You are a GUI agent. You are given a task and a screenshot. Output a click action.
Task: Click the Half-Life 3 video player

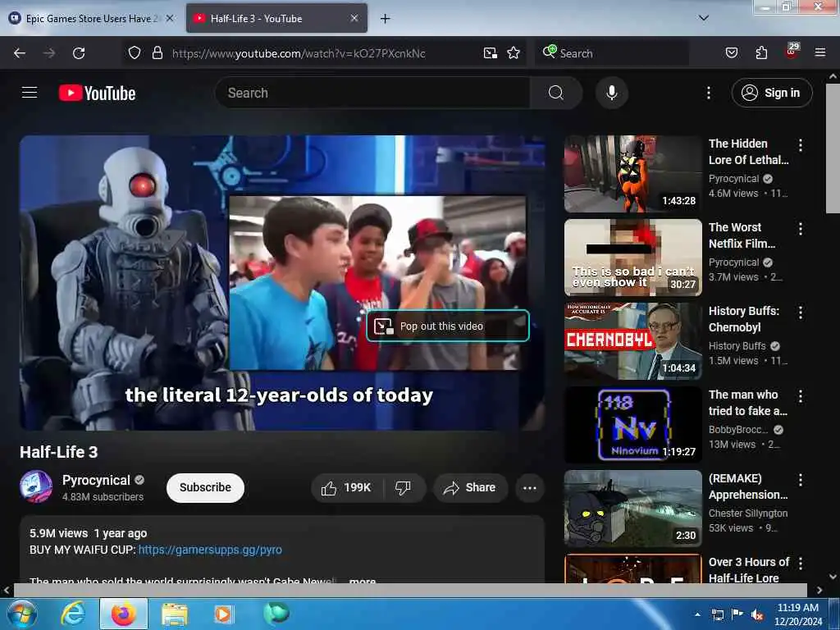(282, 282)
